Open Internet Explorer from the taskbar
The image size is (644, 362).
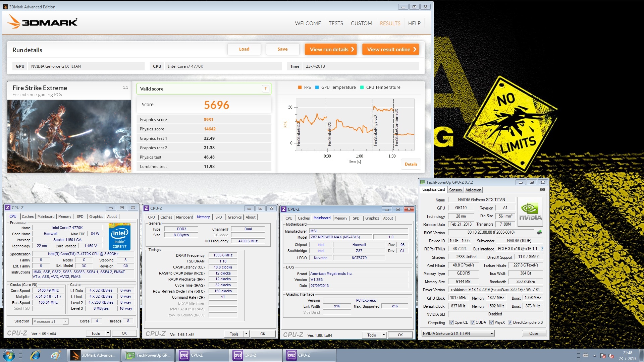[35, 355]
